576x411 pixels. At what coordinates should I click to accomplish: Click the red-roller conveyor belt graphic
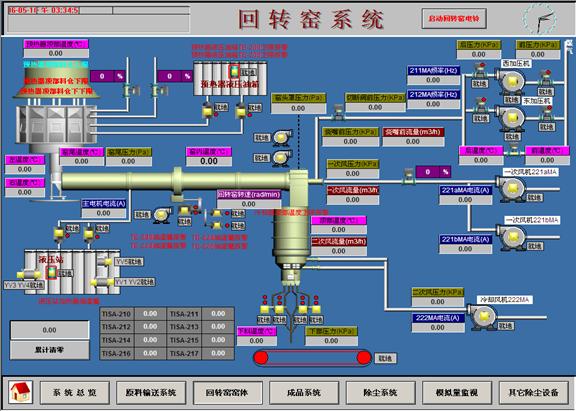pos(312,358)
